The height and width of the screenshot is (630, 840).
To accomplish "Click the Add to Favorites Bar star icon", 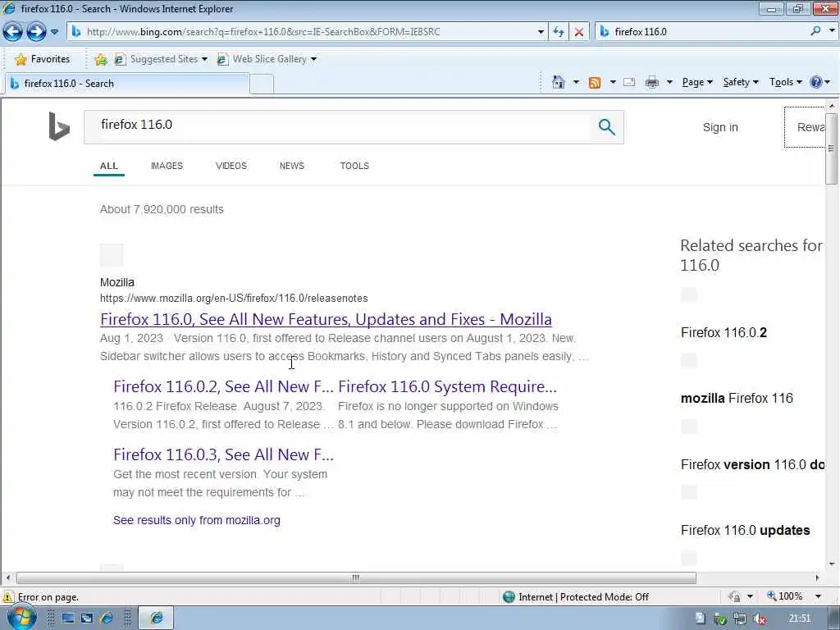I will [101, 59].
